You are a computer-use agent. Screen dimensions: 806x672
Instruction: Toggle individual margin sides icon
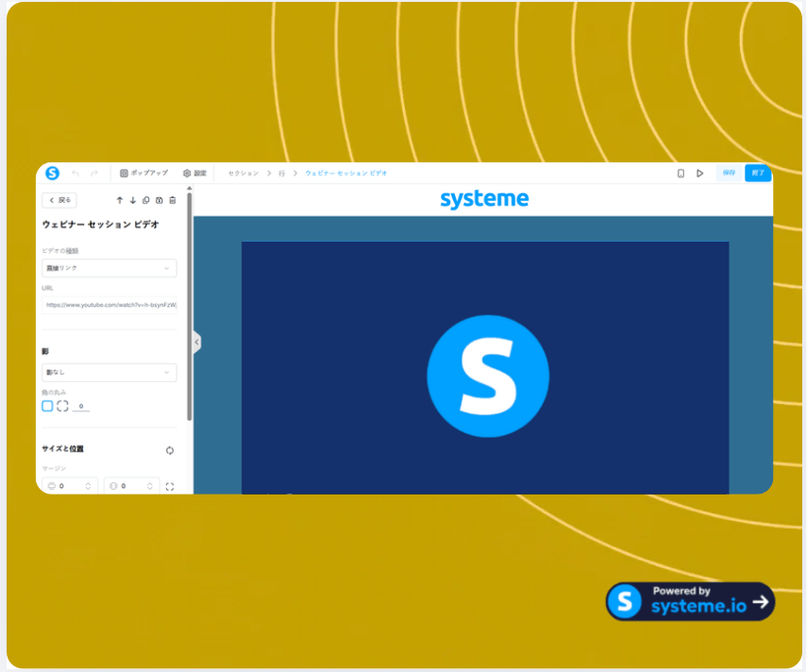pos(170,486)
